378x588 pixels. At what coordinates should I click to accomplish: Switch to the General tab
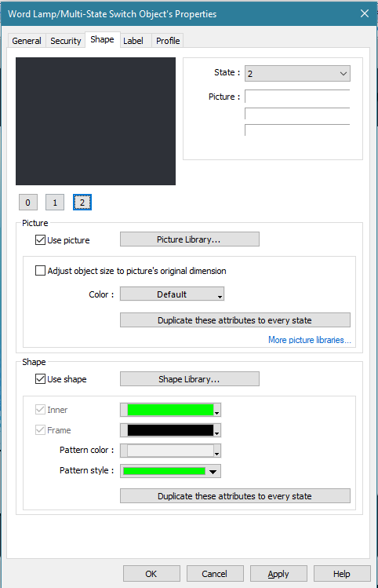tap(26, 41)
